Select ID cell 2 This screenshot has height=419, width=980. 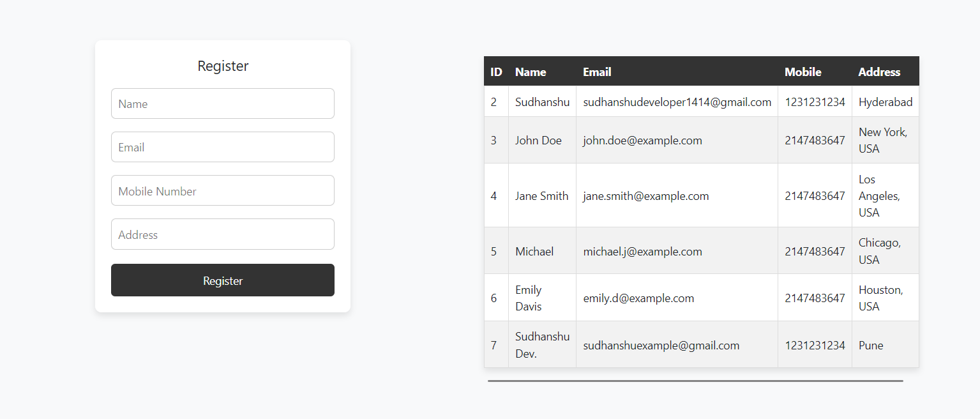tap(496, 102)
